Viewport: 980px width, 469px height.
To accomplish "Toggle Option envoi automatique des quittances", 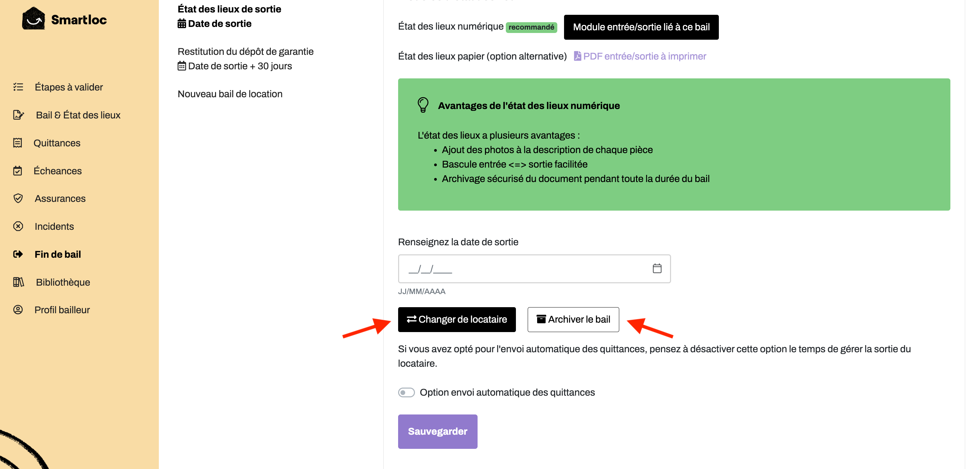I will [x=406, y=392].
